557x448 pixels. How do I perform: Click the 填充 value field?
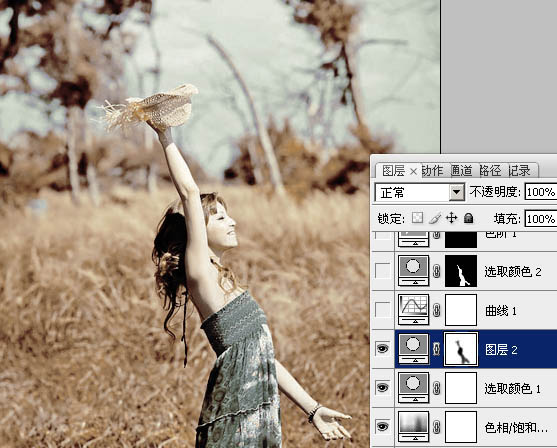click(x=541, y=218)
